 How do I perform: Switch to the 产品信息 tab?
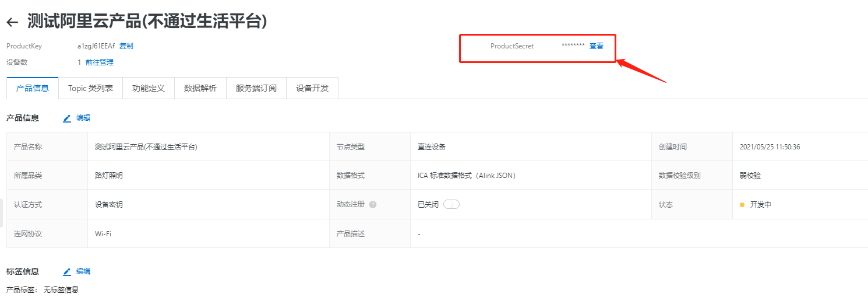(x=33, y=88)
